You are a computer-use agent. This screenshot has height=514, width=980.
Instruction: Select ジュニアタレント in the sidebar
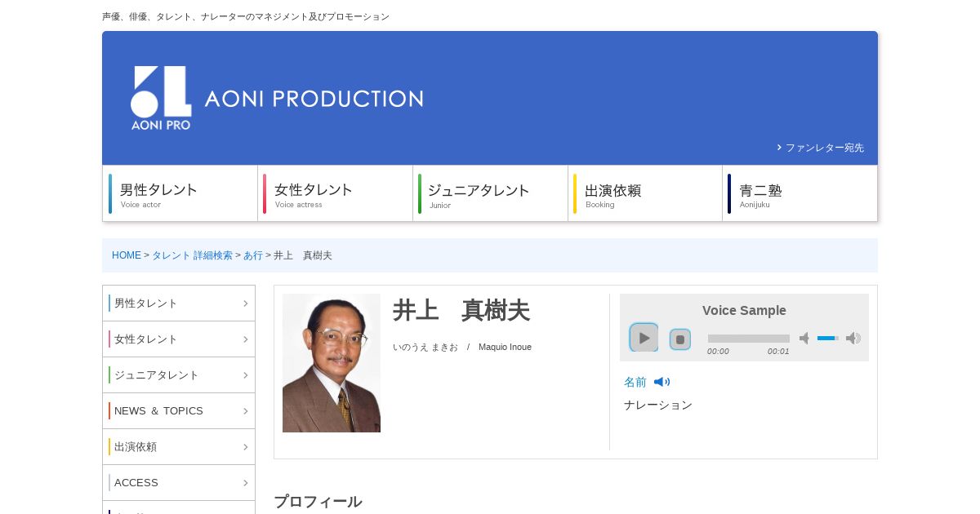(x=179, y=375)
